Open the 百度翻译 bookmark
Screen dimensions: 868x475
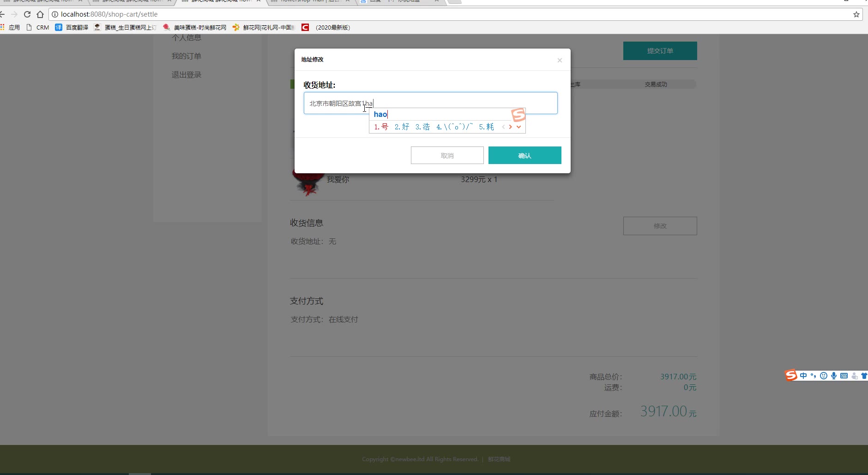[72, 27]
